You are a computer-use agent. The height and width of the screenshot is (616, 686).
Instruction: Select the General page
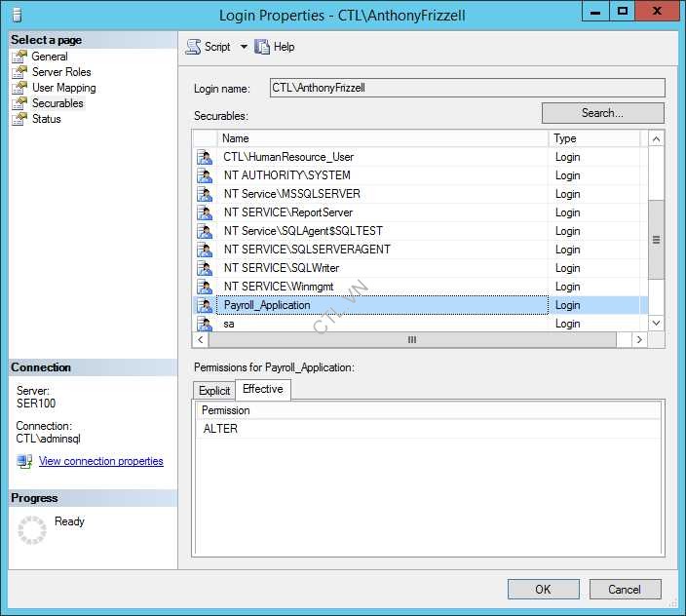50,57
